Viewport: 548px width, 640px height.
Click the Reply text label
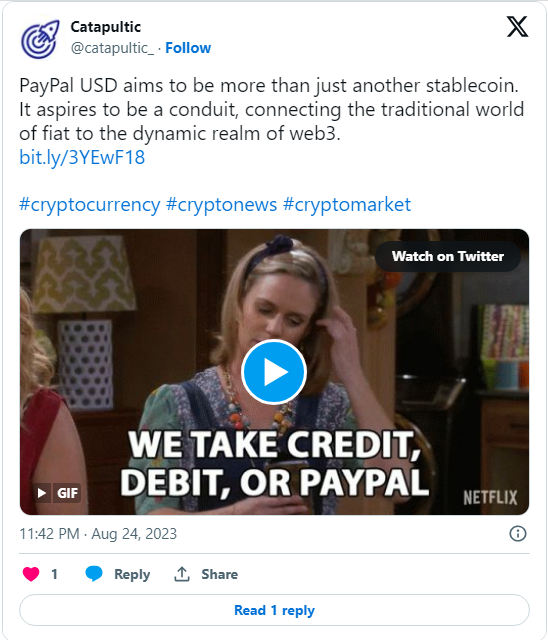[x=132, y=574]
